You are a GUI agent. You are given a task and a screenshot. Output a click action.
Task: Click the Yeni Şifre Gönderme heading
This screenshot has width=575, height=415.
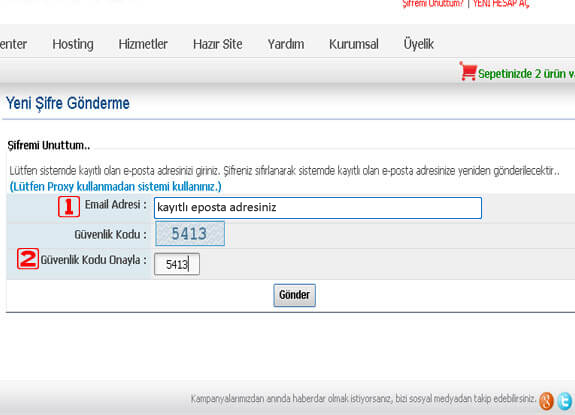[x=68, y=103]
